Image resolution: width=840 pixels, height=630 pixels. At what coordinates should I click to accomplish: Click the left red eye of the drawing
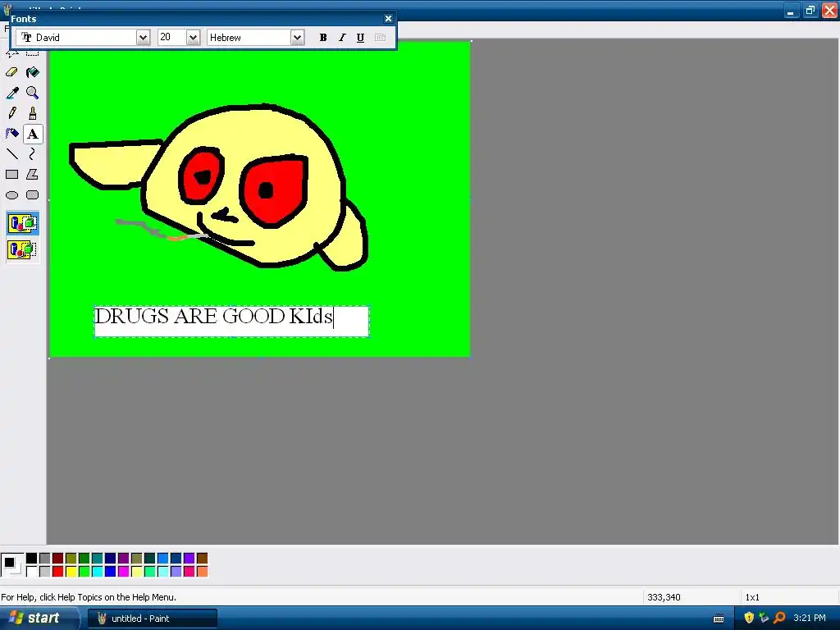[x=202, y=176]
